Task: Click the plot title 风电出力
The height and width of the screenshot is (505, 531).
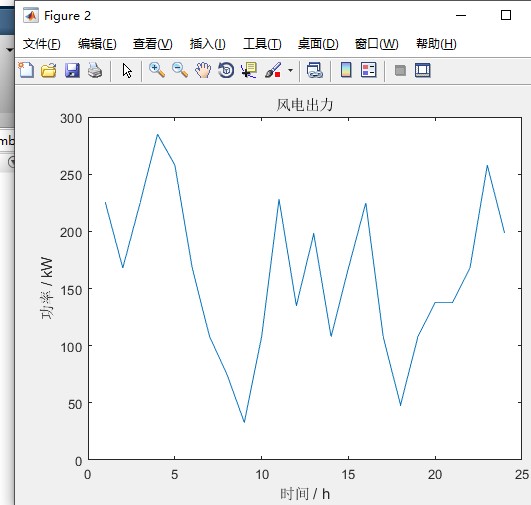Action: click(x=305, y=105)
